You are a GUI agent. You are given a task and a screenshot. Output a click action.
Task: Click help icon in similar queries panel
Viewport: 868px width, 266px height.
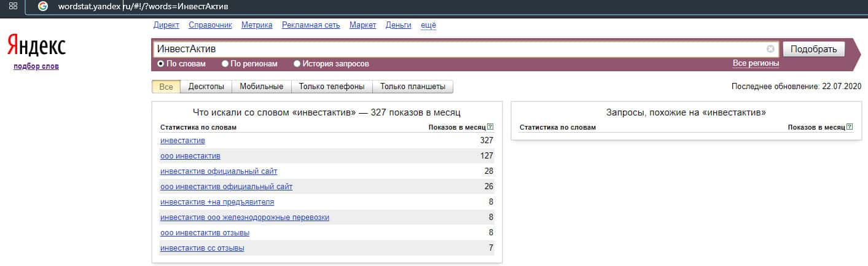click(850, 127)
